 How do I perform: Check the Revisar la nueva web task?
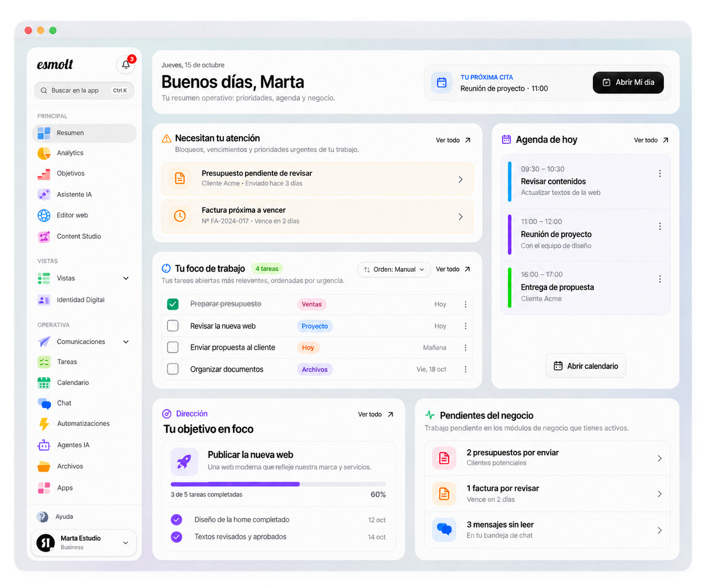(173, 326)
